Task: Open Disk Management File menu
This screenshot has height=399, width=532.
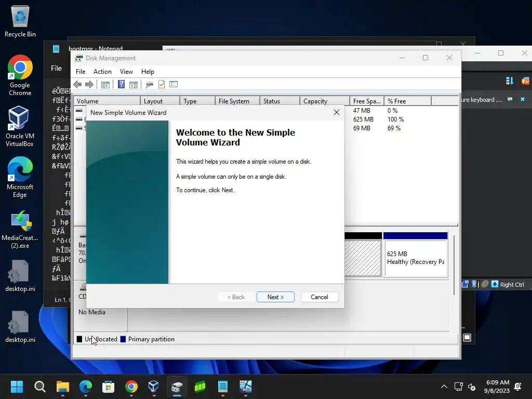Action: coord(81,72)
